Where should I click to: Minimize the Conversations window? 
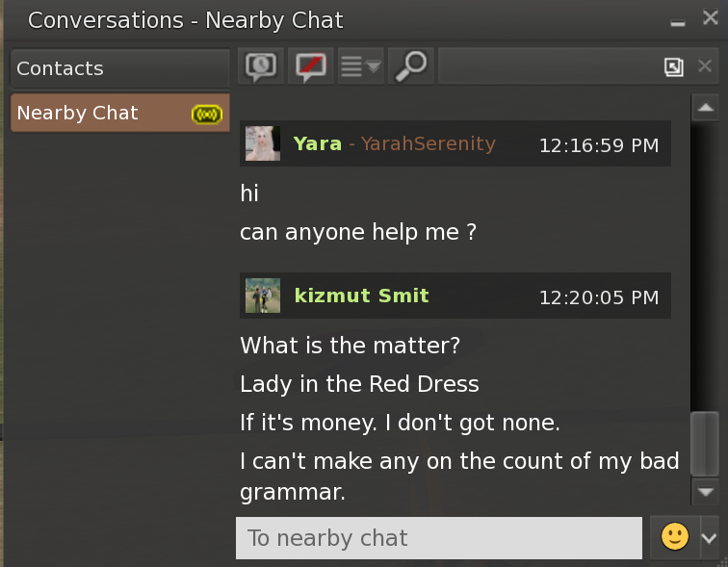pyautogui.click(x=679, y=20)
